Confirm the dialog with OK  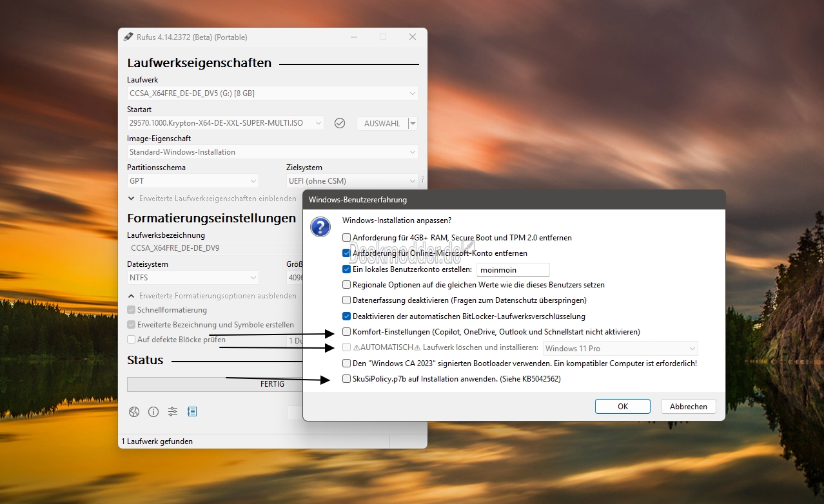tap(622, 407)
